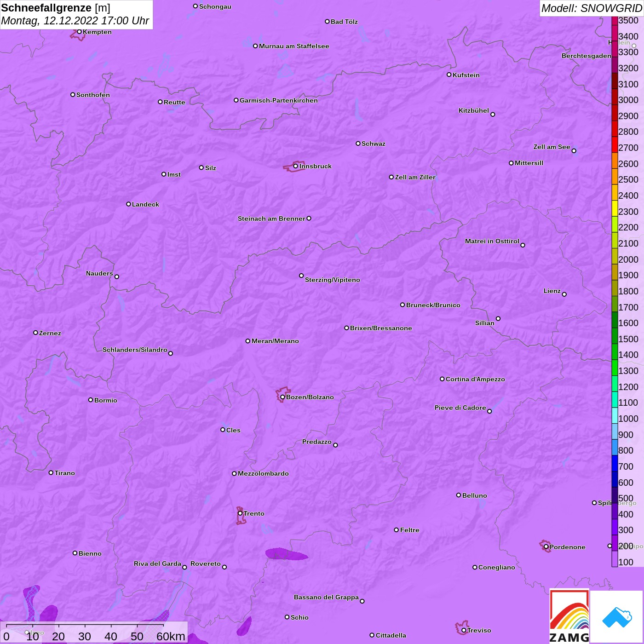The height and width of the screenshot is (644, 644).
Task: Select the Innsbruck city marker dot
Action: pos(295,166)
